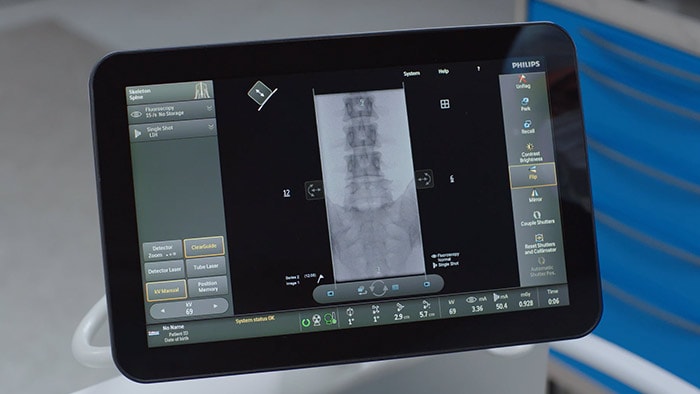Toggle the ClearGuide button
Screen dimensions: 700x394
[x=204, y=247]
